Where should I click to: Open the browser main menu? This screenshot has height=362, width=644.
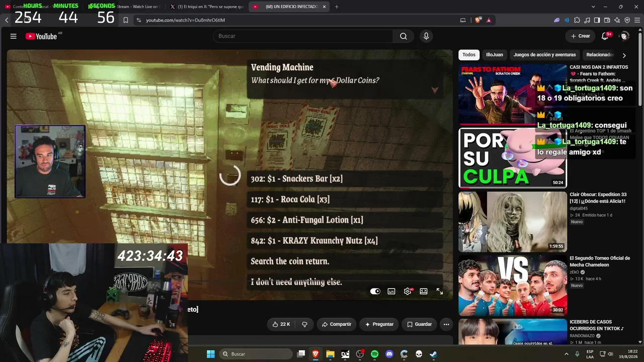point(637,20)
